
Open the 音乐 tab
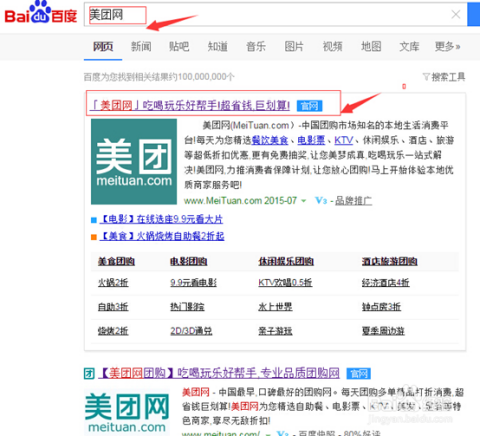point(256,46)
